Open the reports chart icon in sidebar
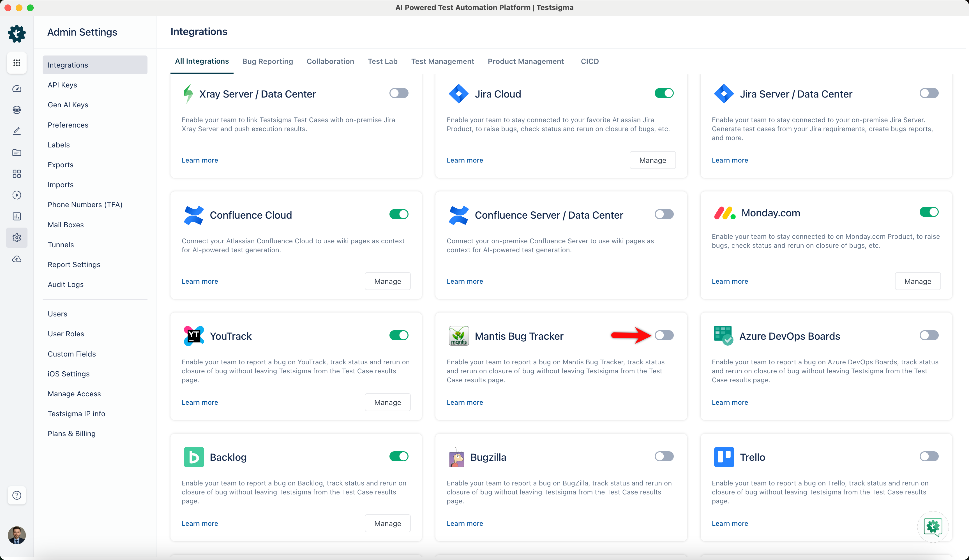 (17, 216)
